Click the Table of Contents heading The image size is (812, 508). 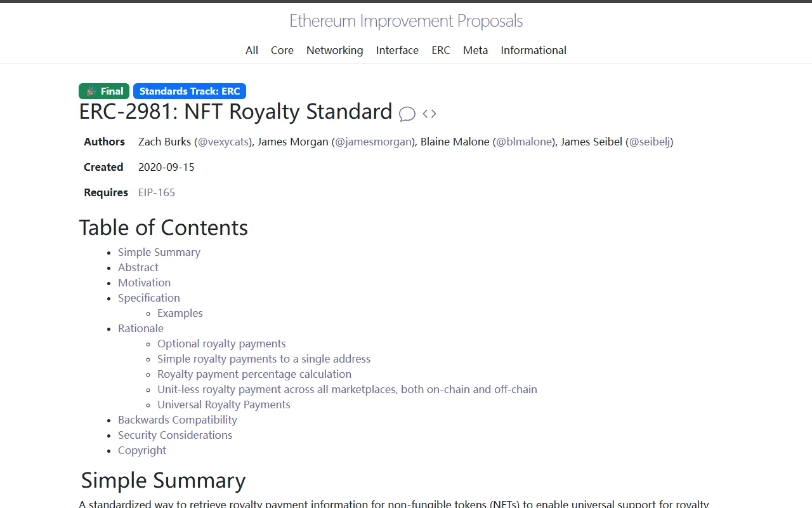[x=163, y=227]
